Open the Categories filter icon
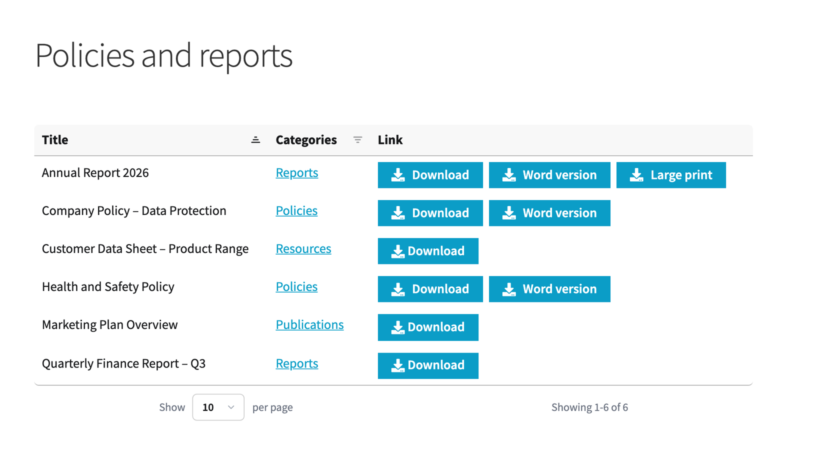The width and height of the screenshot is (820, 462). click(x=358, y=140)
